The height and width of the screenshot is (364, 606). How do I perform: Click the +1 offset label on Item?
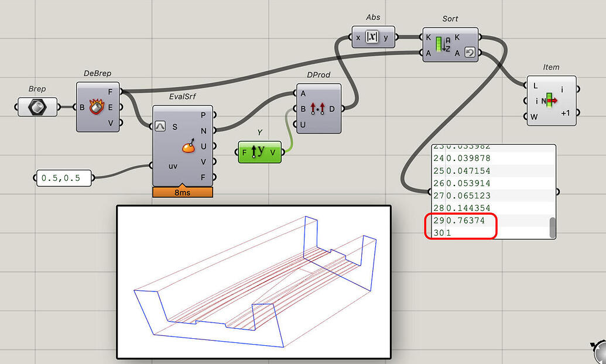(x=565, y=114)
